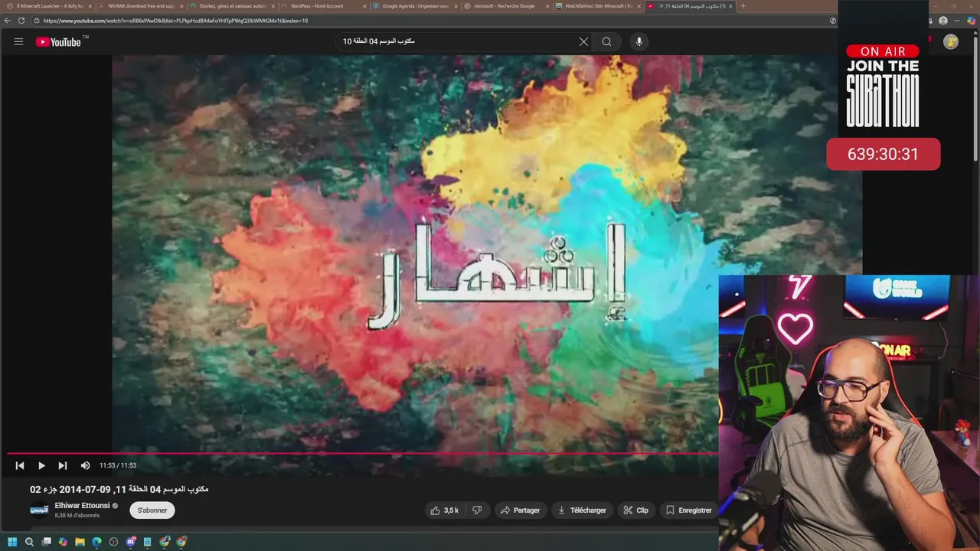
Task: Click the browser address bar URL
Action: (x=176, y=21)
